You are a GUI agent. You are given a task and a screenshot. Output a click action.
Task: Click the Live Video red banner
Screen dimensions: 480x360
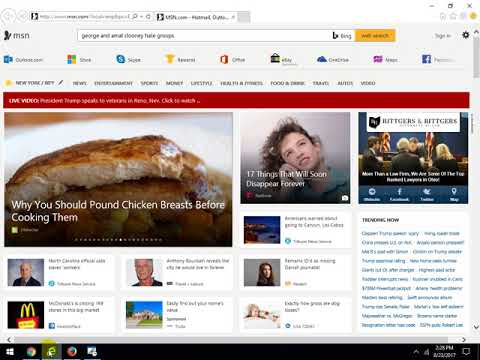(236, 100)
